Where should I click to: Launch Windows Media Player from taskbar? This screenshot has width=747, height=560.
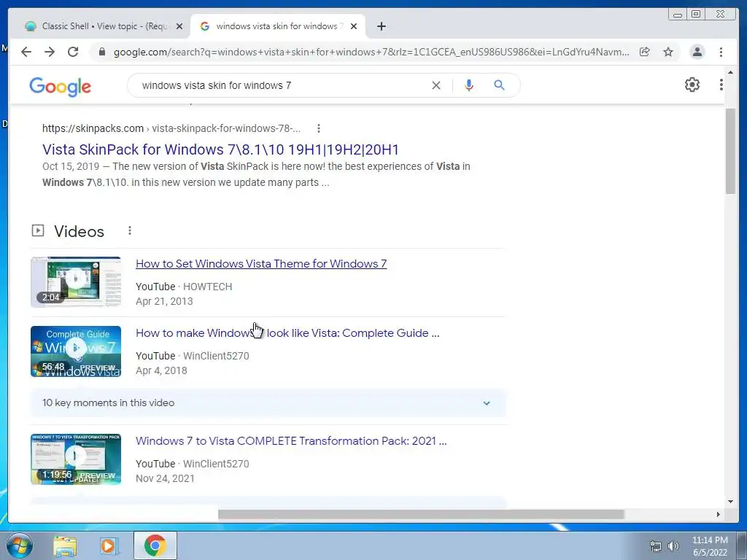[109, 545]
